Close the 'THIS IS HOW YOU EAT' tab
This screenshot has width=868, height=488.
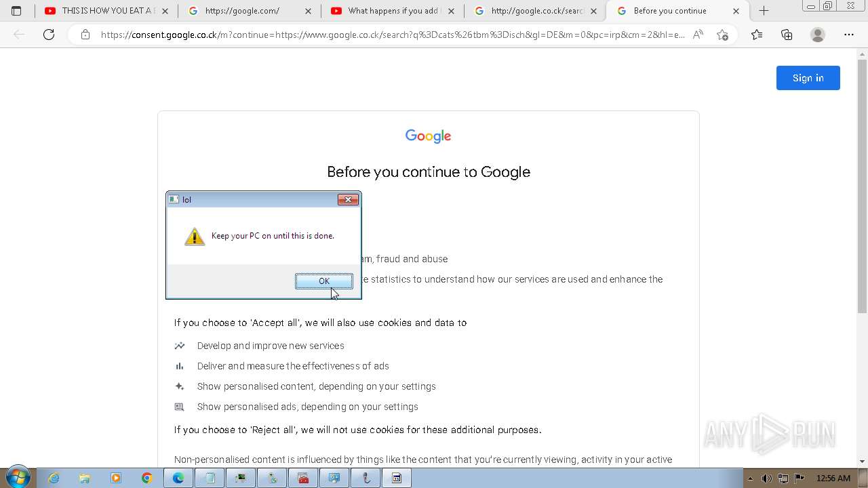click(165, 11)
